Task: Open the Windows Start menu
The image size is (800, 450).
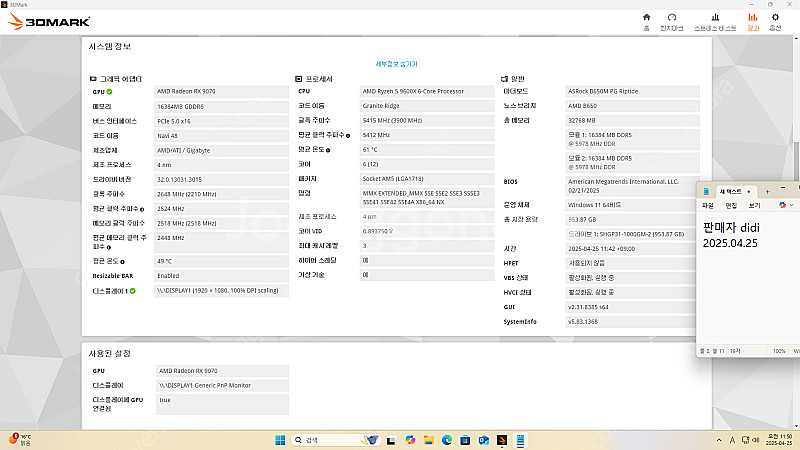Action: click(280, 440)
